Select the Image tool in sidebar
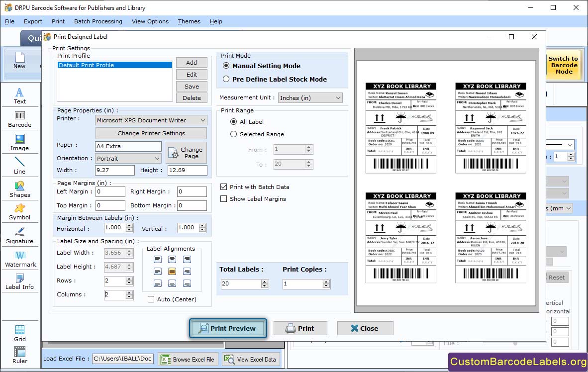The height and width of the screenshot is (372, 588). click(x=19, y=143)
